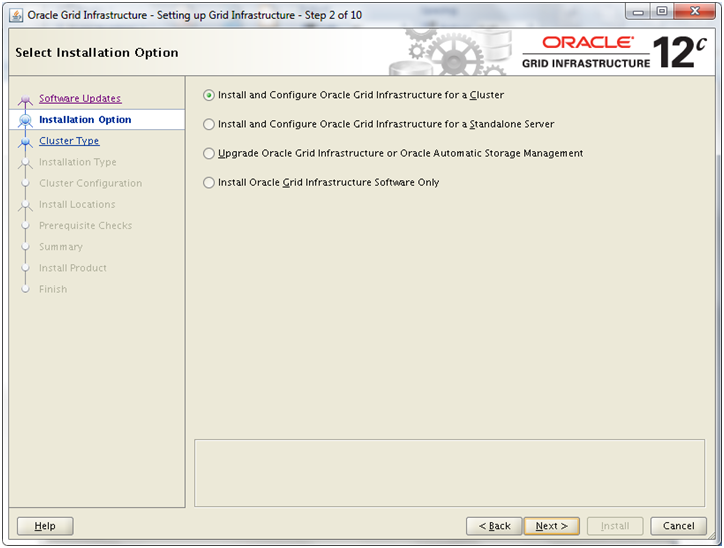Click the Finish step marker dot
724x548 pixels.
click(x=25, y=289)
